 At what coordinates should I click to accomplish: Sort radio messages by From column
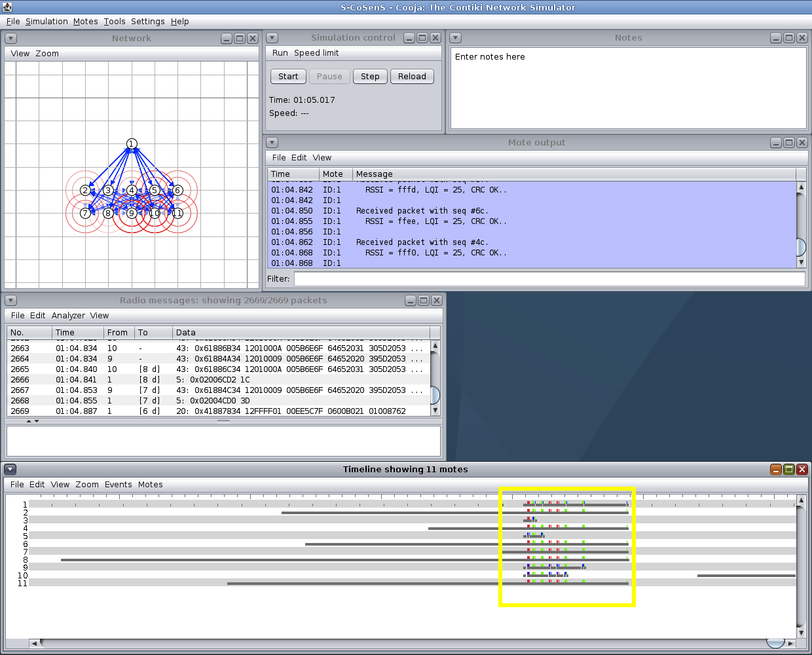[119, 333]
